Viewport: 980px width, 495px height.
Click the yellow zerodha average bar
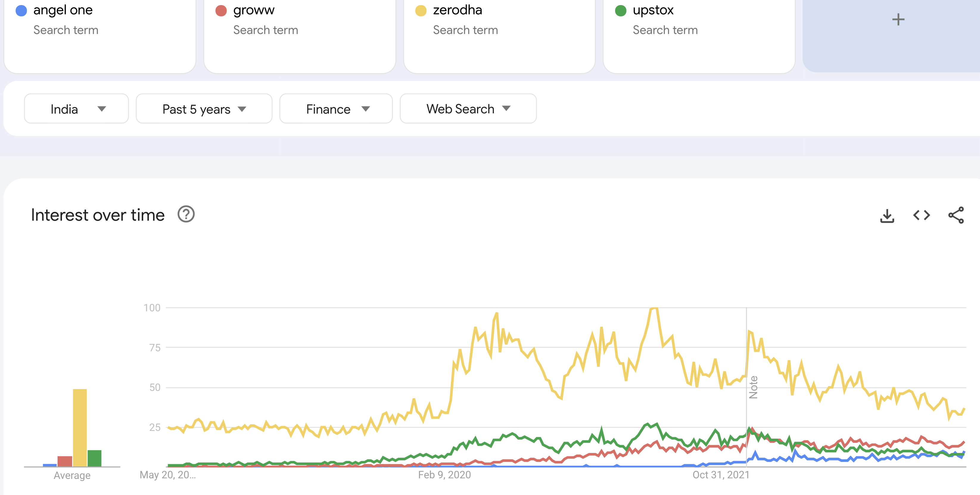[x=80, y=427]
